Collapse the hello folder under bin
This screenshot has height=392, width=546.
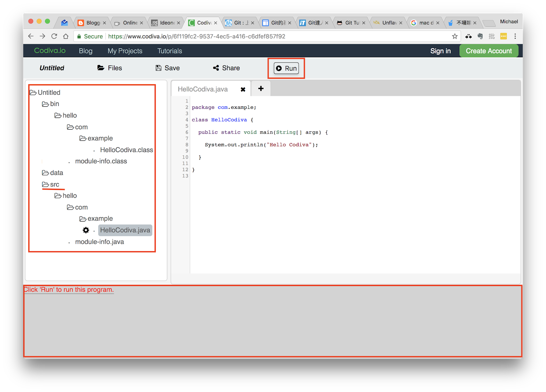click(x=66, y=116)
